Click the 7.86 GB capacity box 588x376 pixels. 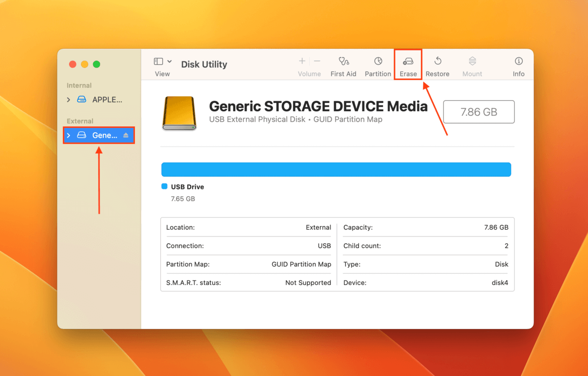(479, 112)
